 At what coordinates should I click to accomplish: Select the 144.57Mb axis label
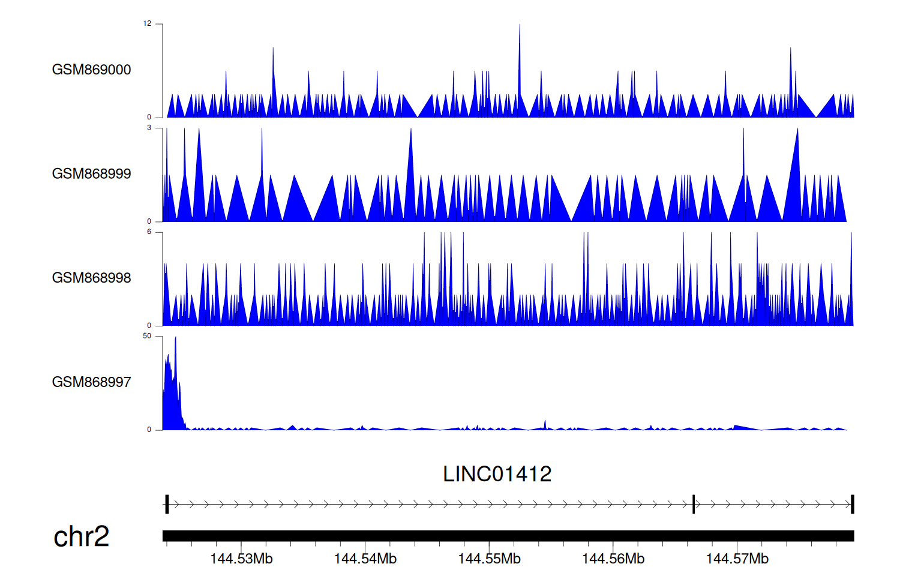point(737,559)
